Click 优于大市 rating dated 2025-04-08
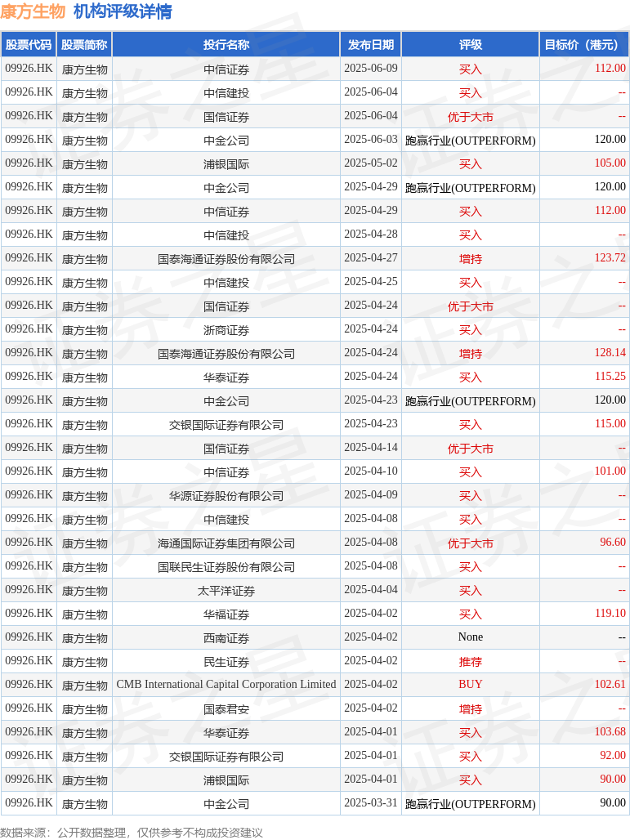Viewport: 630px width, 840px height. (x=471, y=543)
